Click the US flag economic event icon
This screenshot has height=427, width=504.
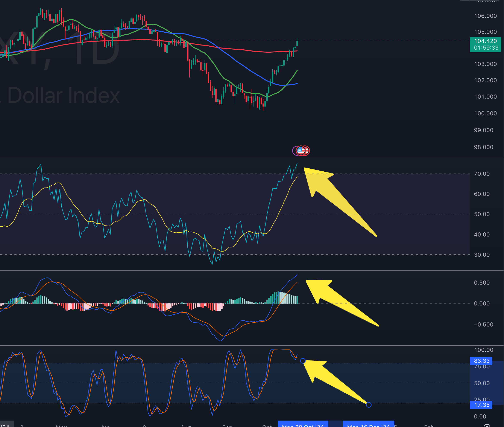[x=301, y=151]
